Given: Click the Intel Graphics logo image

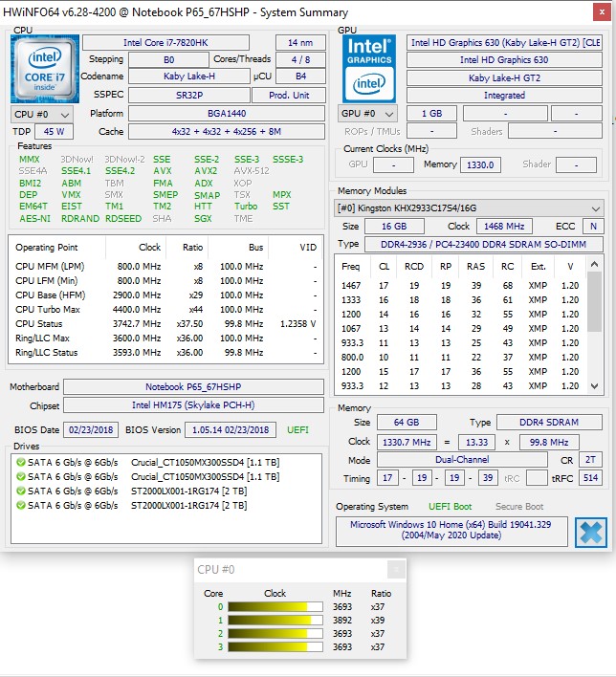Looking at the screenshot, I should 369,69.
